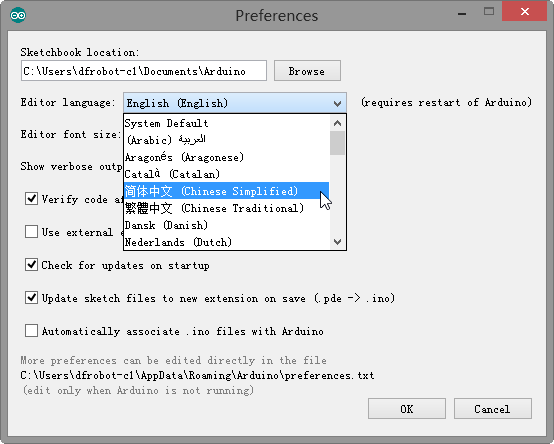Viewport: 554px width, 444px height.
Task: Click the Sketchbook location path field
Action: [x=144, y=71]
